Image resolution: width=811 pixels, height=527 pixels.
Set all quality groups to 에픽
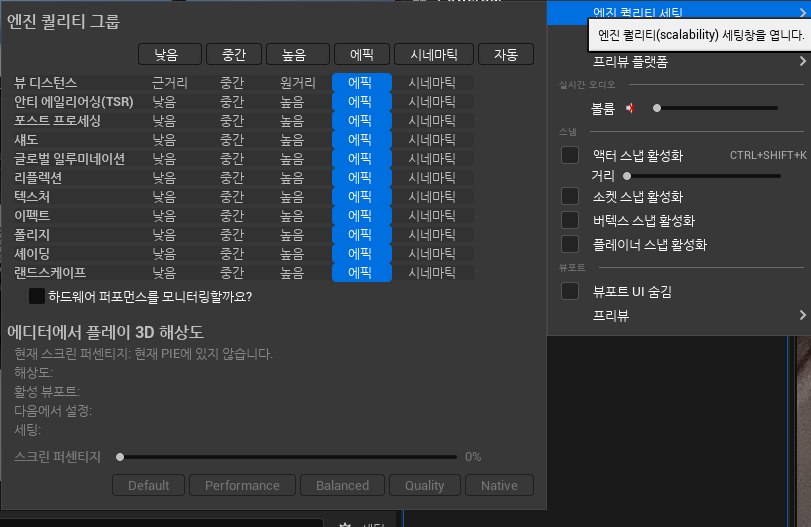coord(362,54)
